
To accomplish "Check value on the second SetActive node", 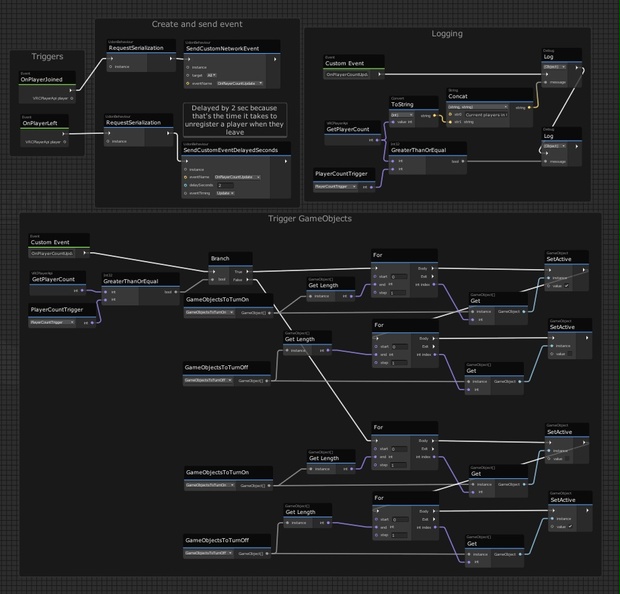I will point(569,354).
